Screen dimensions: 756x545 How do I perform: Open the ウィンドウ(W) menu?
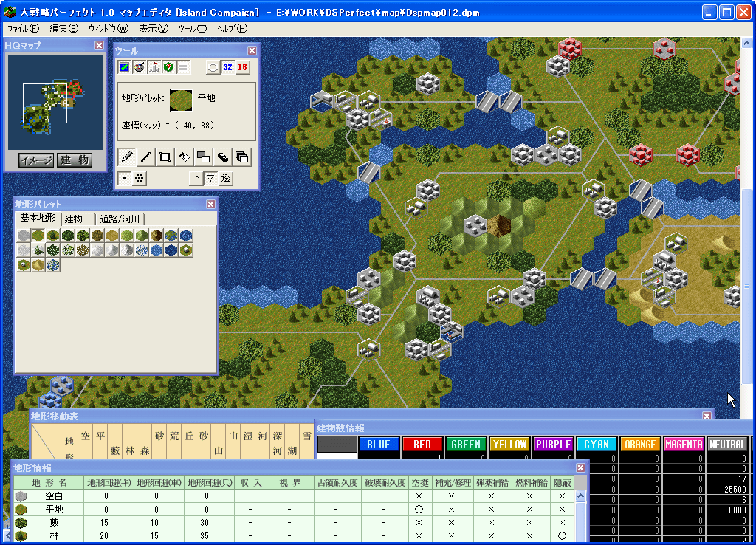point(108,29)
